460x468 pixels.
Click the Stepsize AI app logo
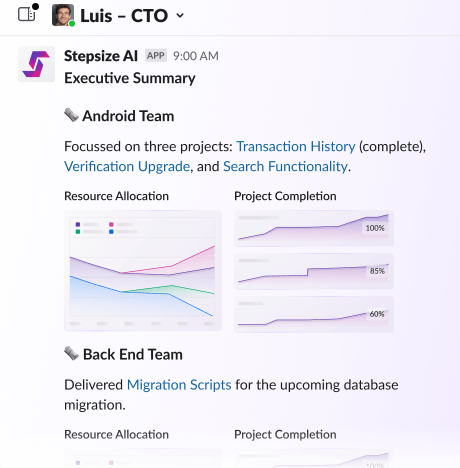click(36, 64)
